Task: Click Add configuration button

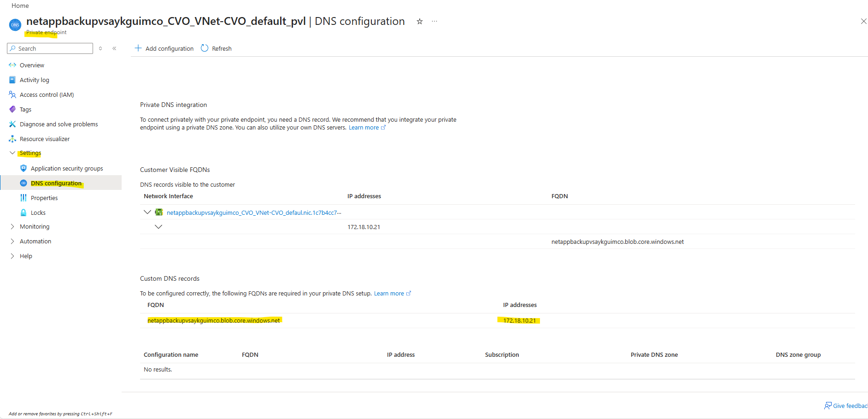Action: tap(164, 48)
